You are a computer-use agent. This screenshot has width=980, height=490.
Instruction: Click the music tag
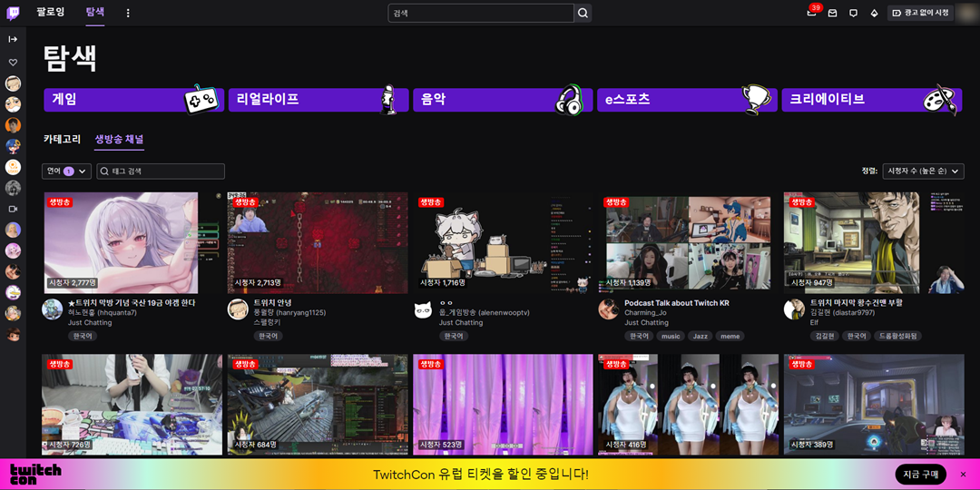pos(671,337)
